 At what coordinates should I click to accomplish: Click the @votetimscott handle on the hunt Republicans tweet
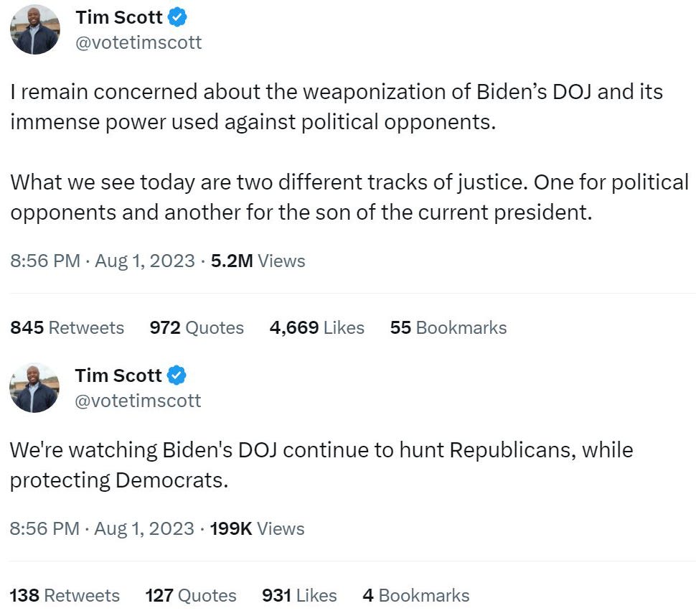pyautogui.click(x=138, y=400)
